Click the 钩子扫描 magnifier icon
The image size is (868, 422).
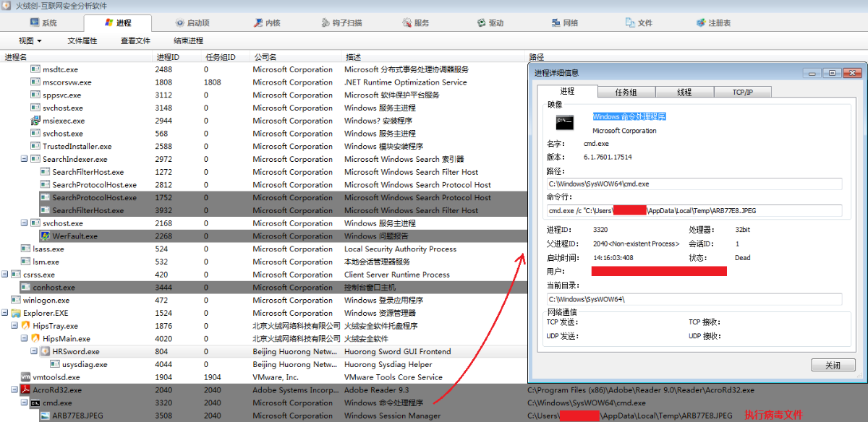pos(326,23)
